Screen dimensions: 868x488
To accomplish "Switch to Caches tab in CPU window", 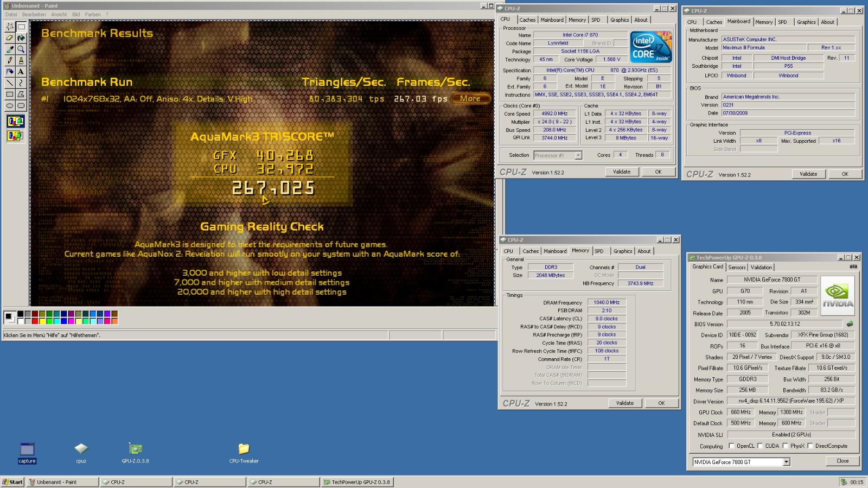I will (x=527, y=20).
